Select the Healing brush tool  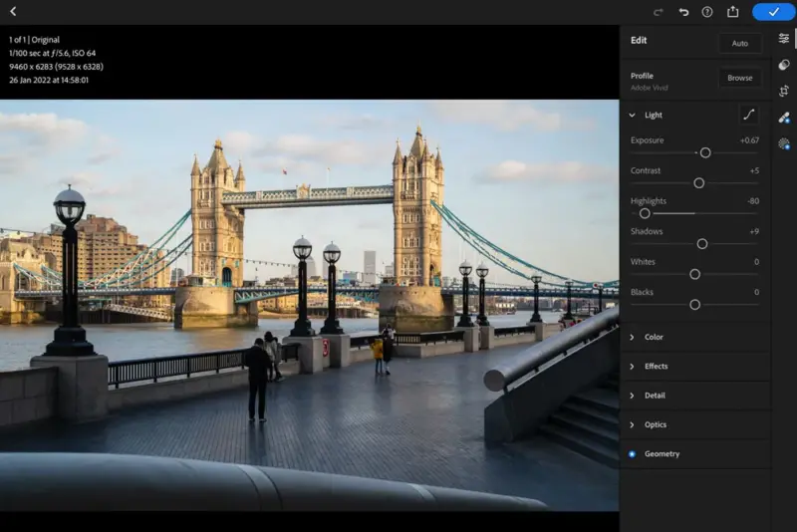pyautogui.click(x=784, y=117)
